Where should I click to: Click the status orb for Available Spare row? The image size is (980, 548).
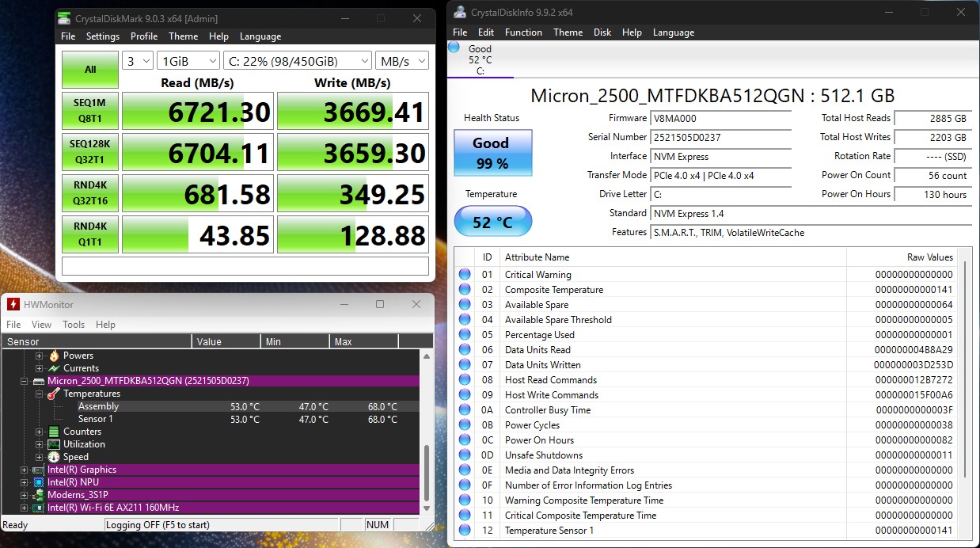pyautogui.click(x=465, y=305)
